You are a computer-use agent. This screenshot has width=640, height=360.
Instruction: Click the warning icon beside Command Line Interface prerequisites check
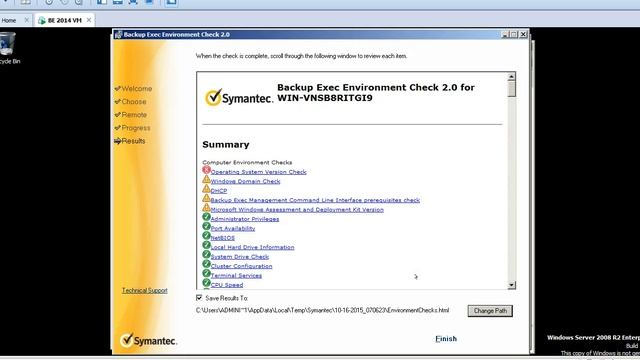tap(207, 198)
